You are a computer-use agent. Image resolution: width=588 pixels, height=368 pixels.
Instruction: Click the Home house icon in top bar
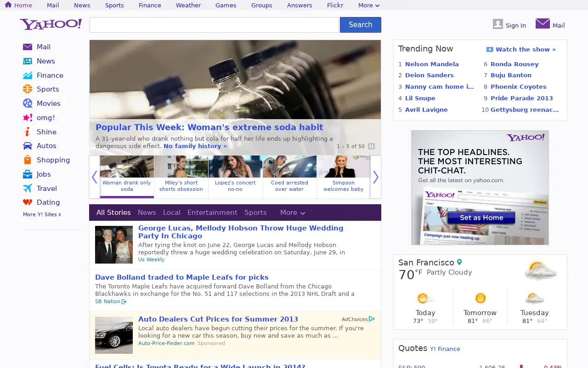[8, 5]
